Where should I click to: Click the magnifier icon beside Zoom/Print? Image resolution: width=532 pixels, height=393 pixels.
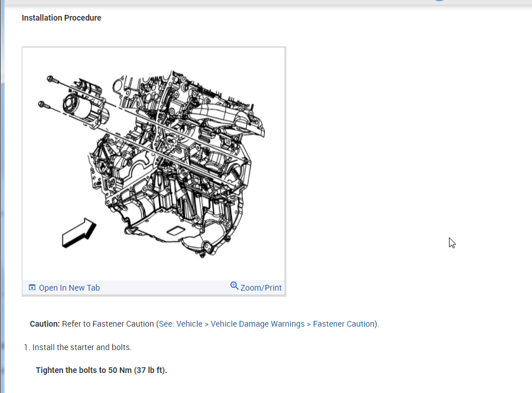tap(234, 285)
